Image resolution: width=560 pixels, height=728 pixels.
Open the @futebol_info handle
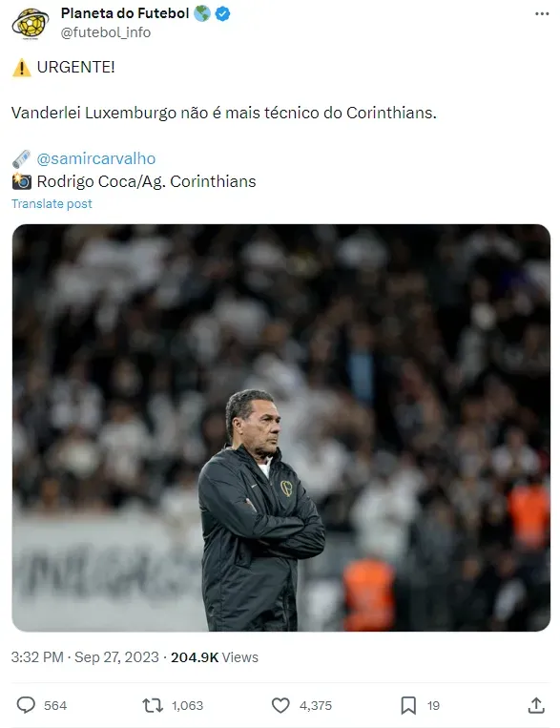(105, 32)
